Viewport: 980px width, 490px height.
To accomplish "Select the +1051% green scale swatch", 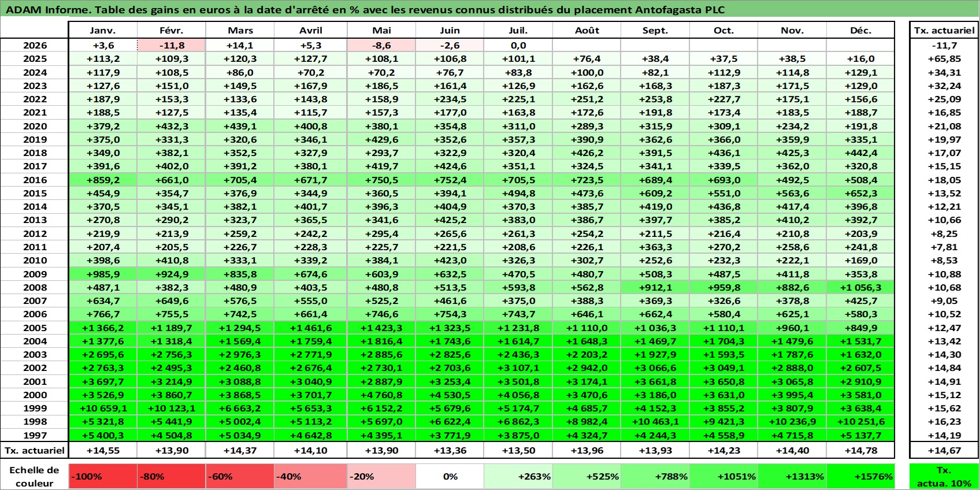I will (723, 476).
